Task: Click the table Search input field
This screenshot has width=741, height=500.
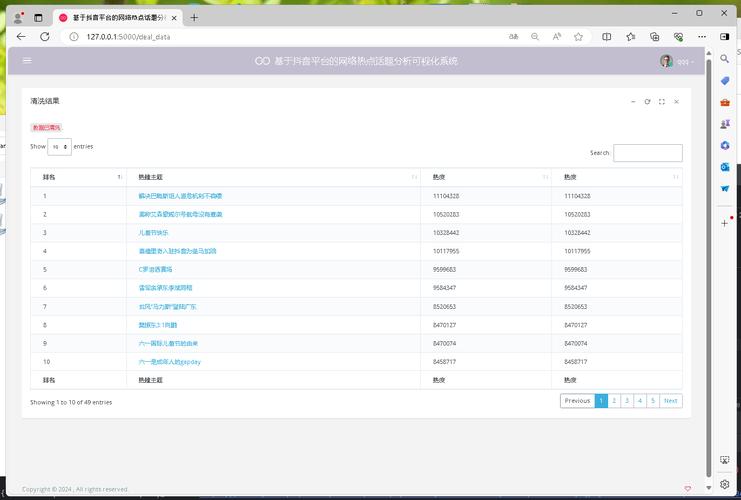Action: pos(647,153)
